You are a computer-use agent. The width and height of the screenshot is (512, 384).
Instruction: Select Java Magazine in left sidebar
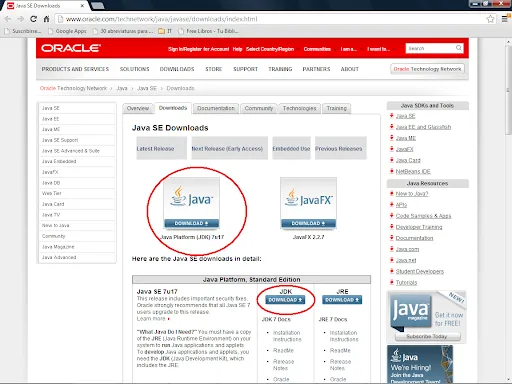77,247
